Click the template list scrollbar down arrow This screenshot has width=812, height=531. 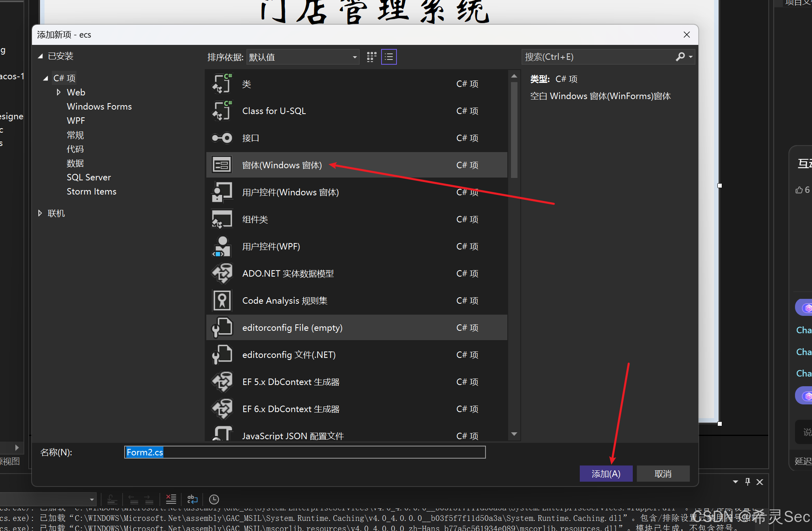514,434
